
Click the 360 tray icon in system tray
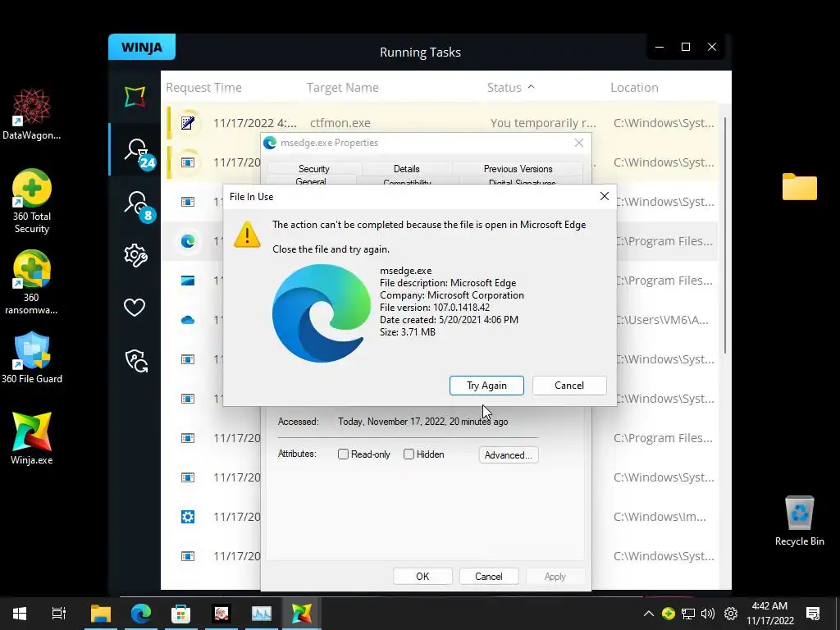pyautogui.click(x=668, y=614)
